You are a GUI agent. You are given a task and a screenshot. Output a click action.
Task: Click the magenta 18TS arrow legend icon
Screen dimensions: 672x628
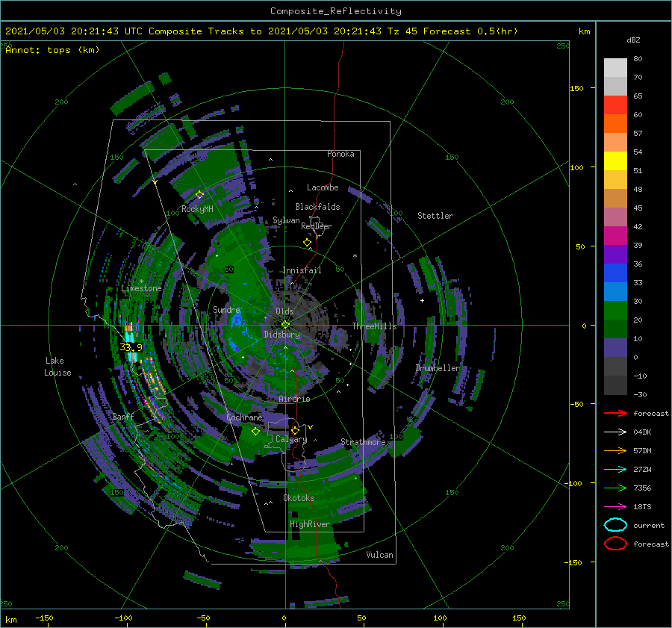pos(615,507)
